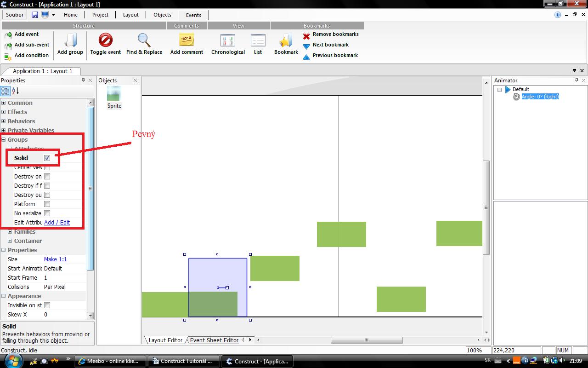Collapse the Appearance category
Screen dimensions: 588x368
pyautogui.click(x=4, y=296)
